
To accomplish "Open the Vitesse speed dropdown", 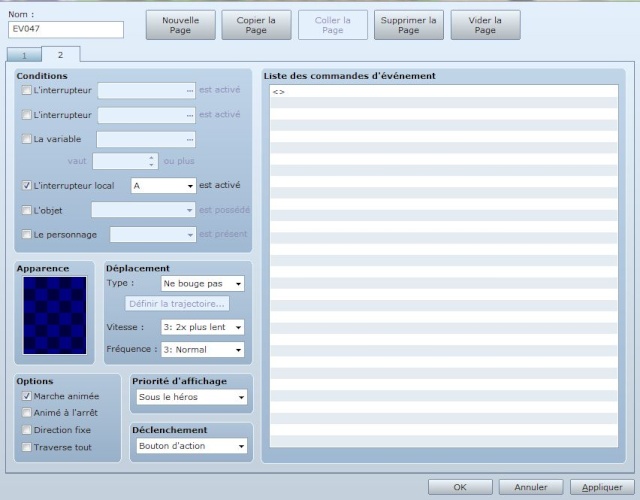I will point(202,327).
